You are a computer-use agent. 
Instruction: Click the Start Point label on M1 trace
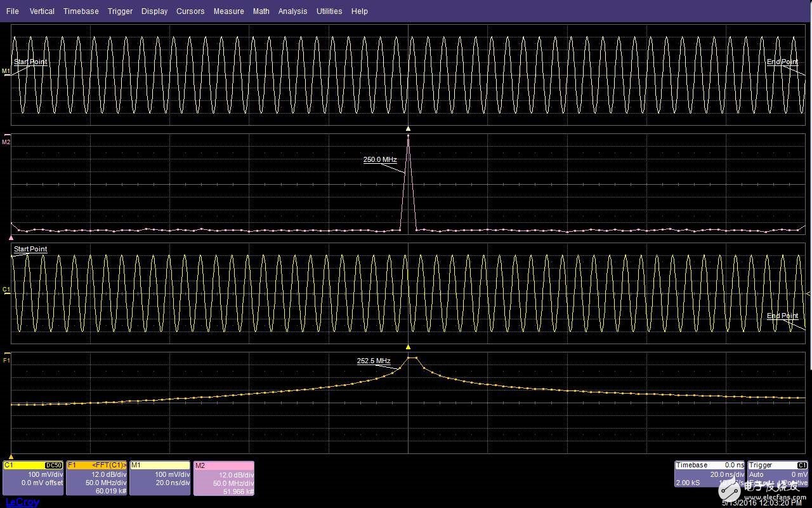click(30, 62)
